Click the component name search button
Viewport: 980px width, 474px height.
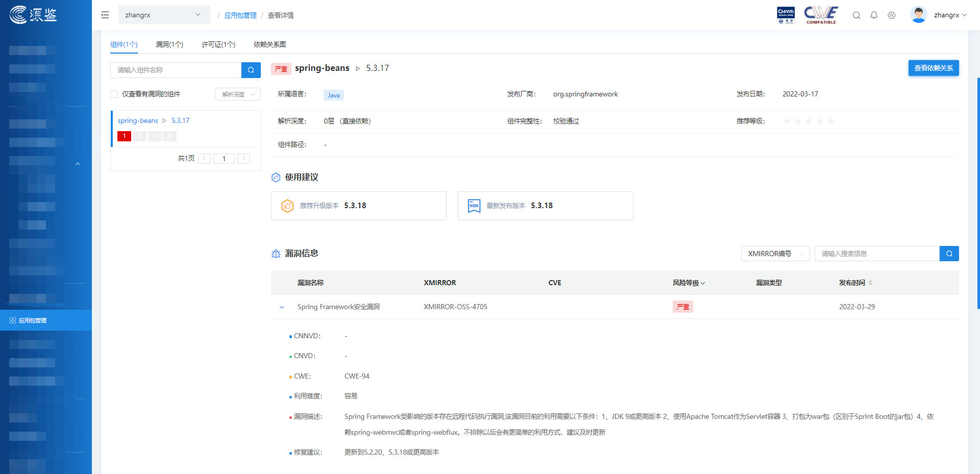pos(251,70)
